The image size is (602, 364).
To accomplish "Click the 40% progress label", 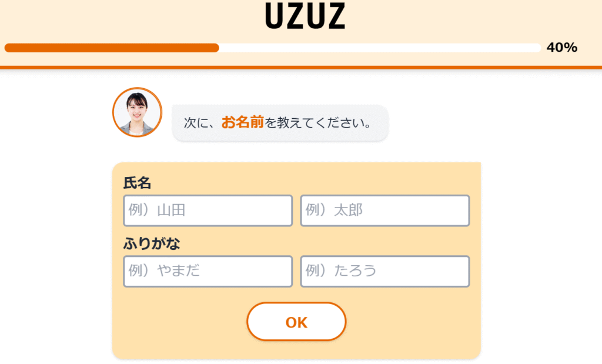I will tap(562, 47).
